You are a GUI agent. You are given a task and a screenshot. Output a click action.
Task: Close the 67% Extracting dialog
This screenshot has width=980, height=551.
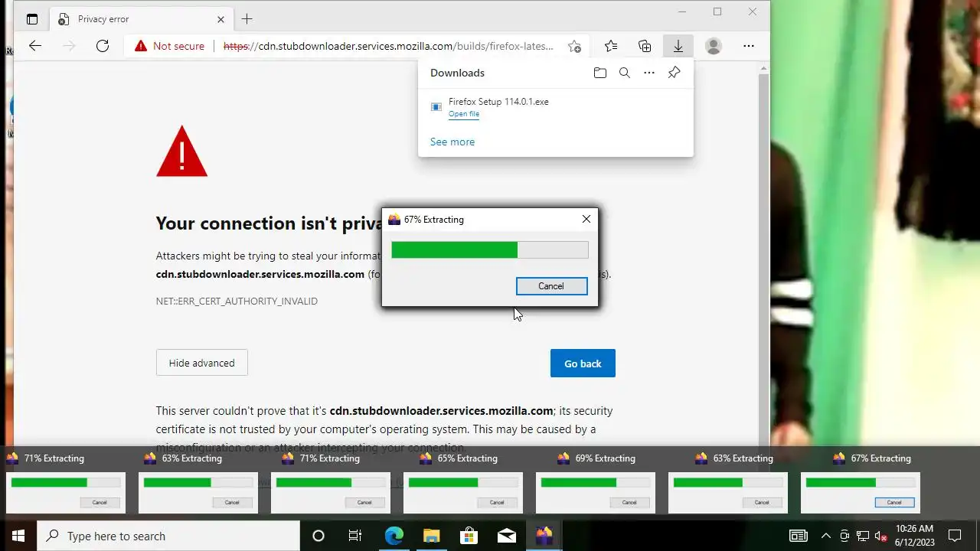coord(586,219)
